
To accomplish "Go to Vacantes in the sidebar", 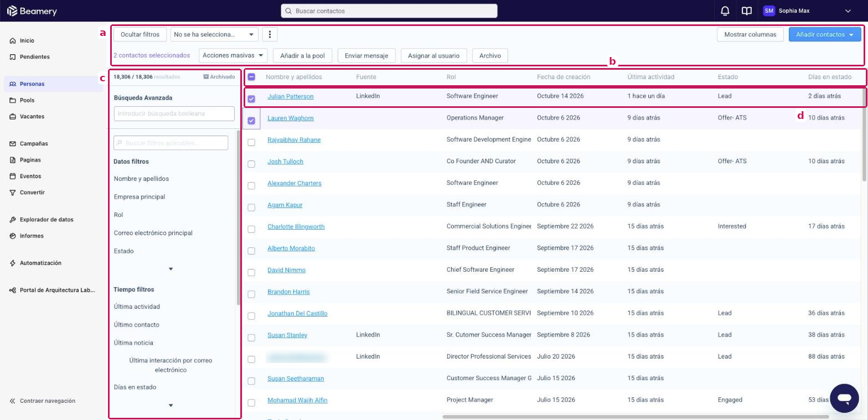I will 32,116.
